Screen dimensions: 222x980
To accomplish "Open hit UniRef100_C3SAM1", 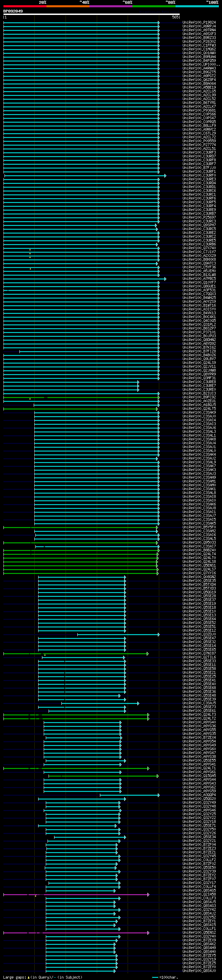I will [x=199, y=481].
